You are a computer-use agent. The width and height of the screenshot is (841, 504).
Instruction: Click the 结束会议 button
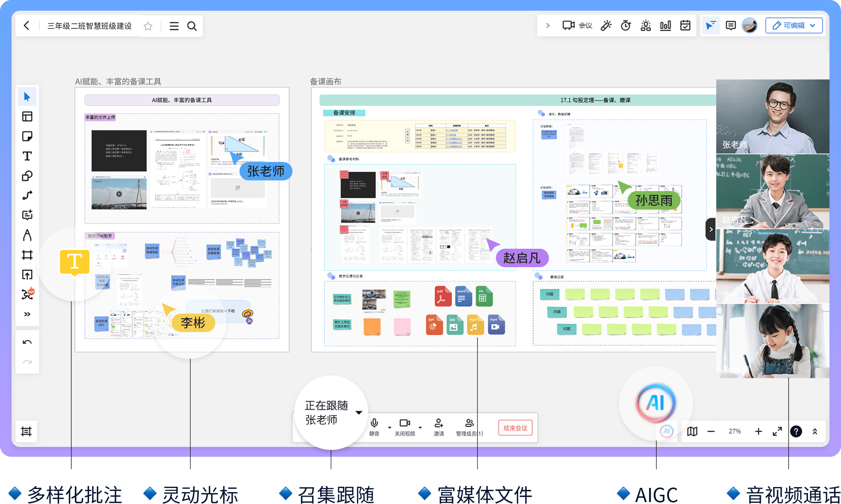click(x=515, y=428)
